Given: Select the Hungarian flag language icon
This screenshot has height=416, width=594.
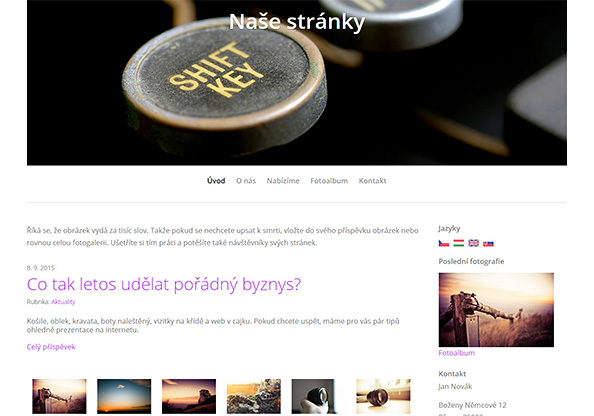Looking at the screenshot, I should coord(459,243).
